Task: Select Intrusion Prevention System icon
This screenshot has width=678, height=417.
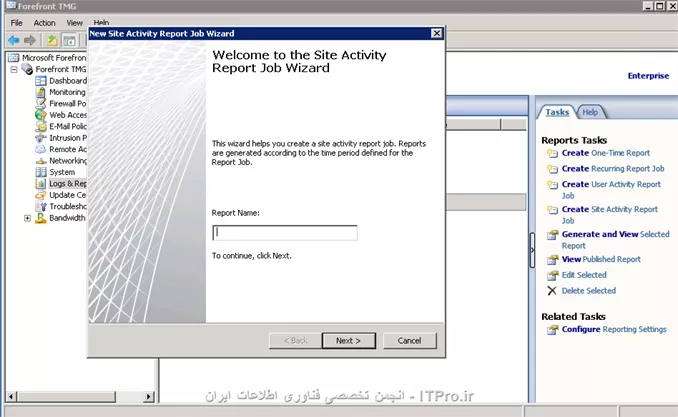Action: 41,138
